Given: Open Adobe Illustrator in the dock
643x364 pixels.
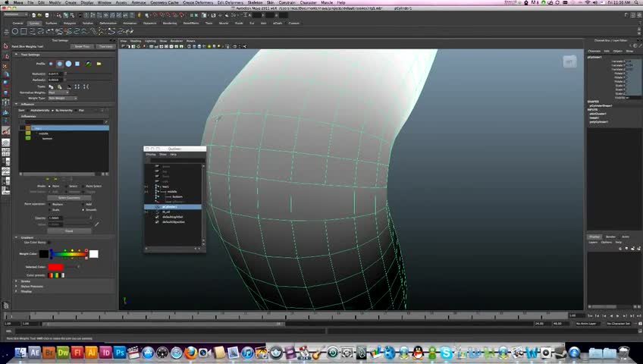Looking at the screenshot, I should [91, 353].
